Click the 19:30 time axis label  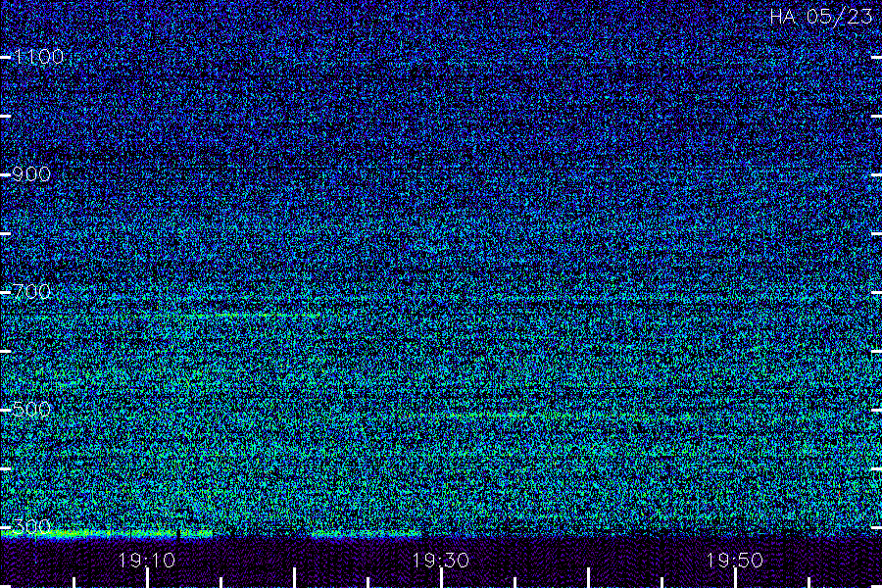[440, 560]
